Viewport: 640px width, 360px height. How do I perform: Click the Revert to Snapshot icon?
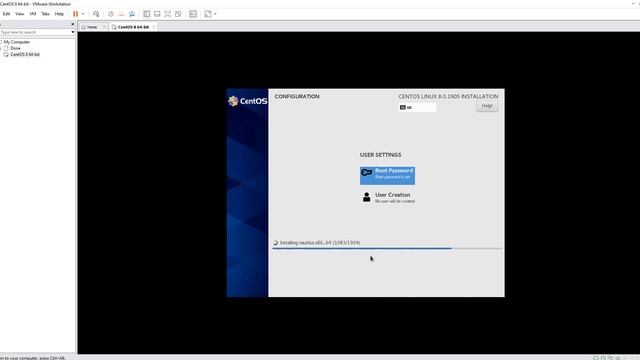[x=121, y=14]
